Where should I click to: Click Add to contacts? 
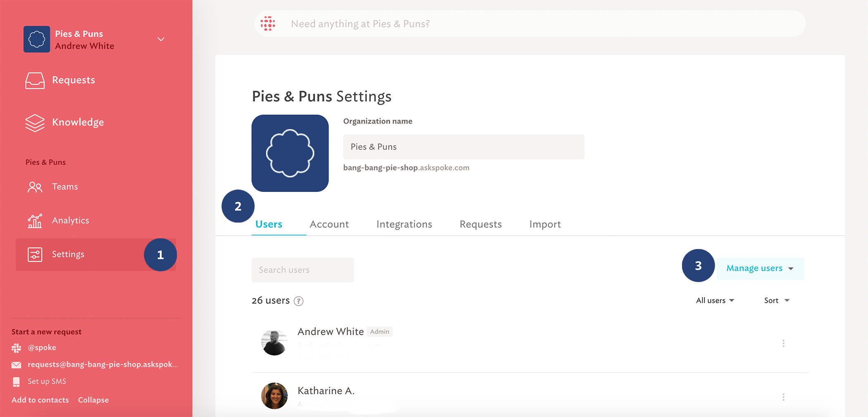click(40, 400)
